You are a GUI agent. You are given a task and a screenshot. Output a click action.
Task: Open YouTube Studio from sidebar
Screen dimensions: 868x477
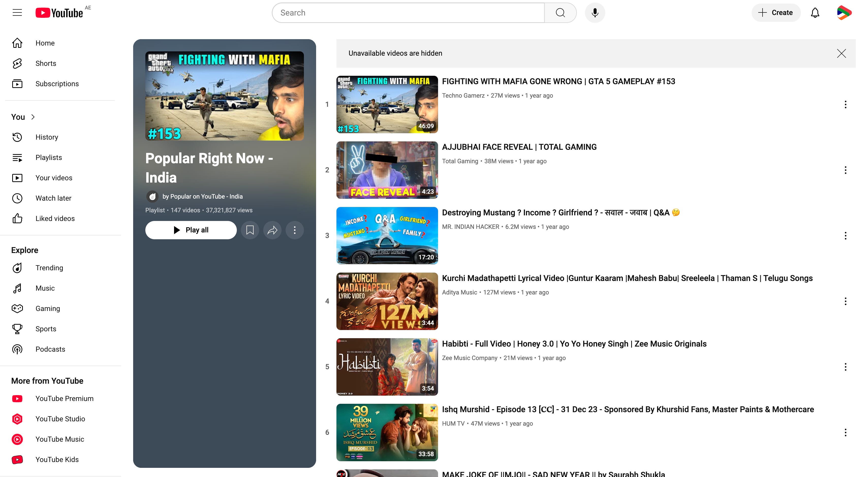pyautogui.click(x=60, y=419)
